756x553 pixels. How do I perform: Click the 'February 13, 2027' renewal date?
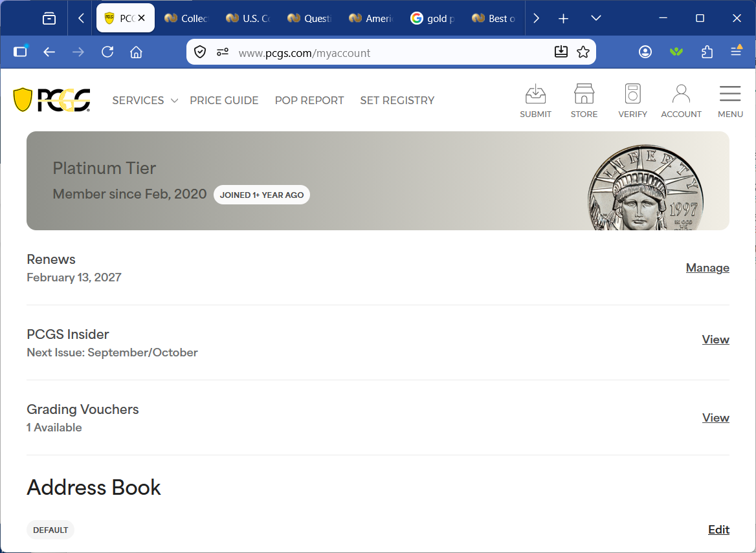point(74,277)
